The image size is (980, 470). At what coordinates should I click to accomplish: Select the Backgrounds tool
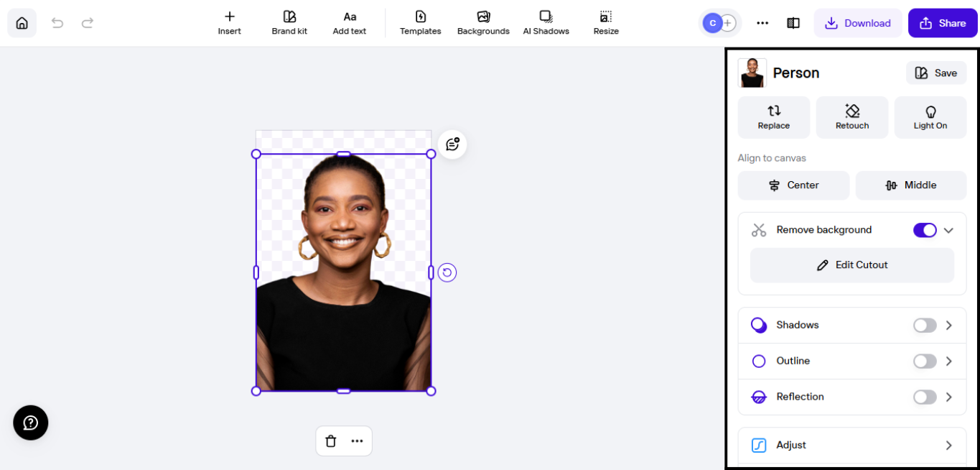pyautogui.click(x=482, y=22)
